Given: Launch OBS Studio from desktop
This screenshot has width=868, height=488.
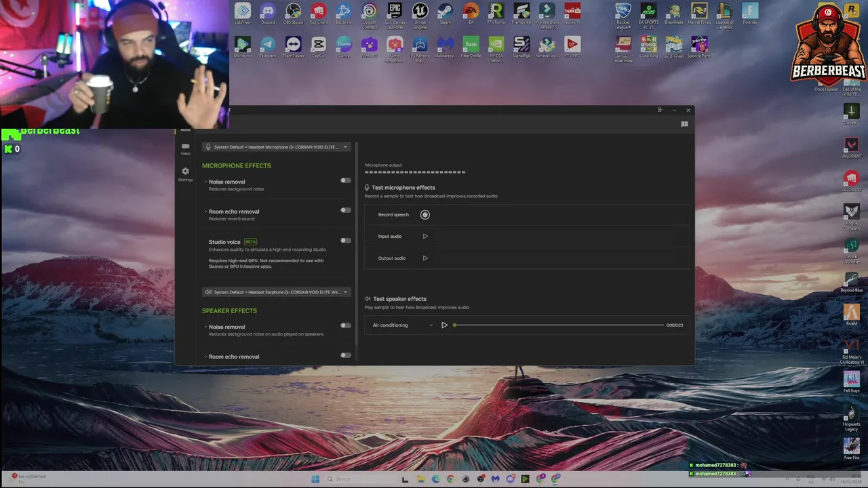Looking at the screenshot, I should [x=293, y=14].
